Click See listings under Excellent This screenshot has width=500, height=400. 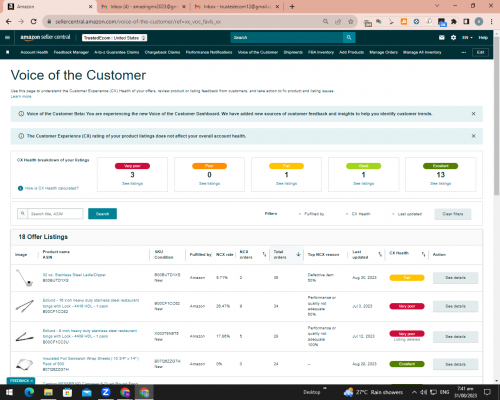tap(440, 184)
